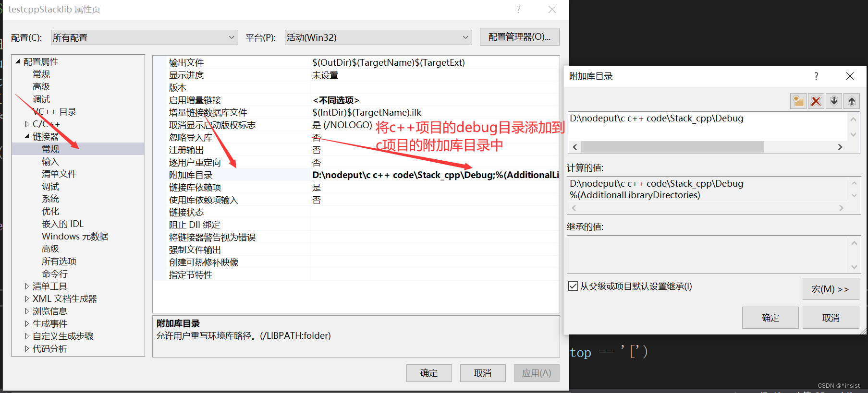The width and height of the screenshot is (868, 393).
Task: Select the 忽略导入库 property row
Action: (356, 137)
